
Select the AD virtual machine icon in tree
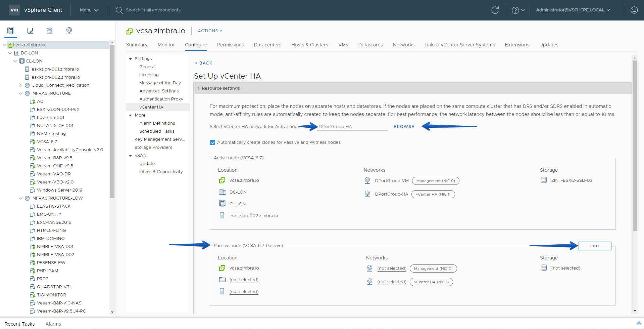(33, 101)
